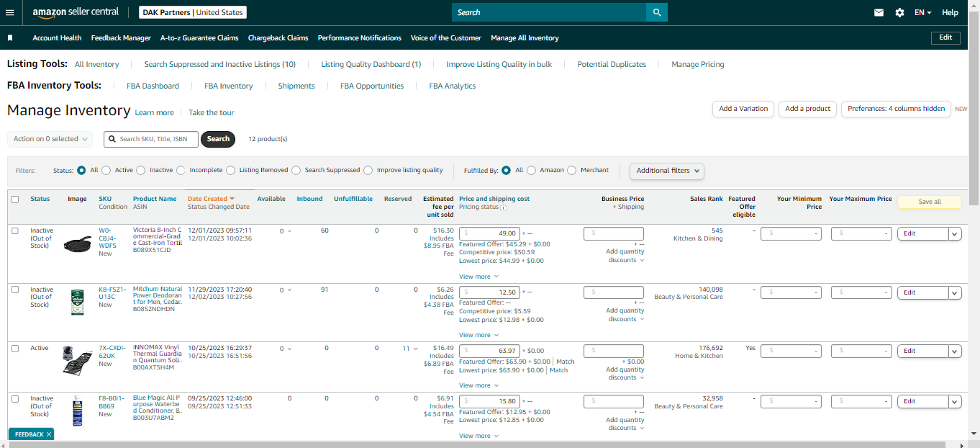
Task: Click the pricing status info icon
Action: coord(503,207)
